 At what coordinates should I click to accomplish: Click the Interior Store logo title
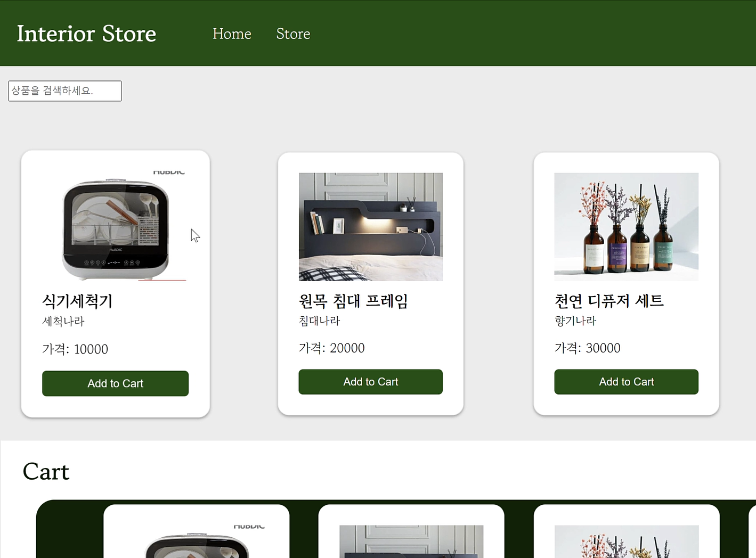(x=86, y=34)
